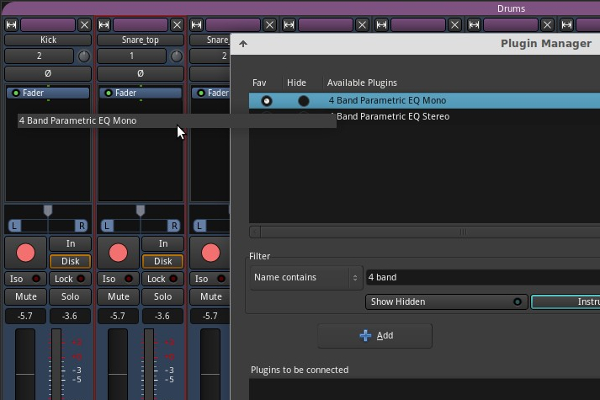Mute the Kick track
Viewport: 600px width, 400px height.
click(26, 297)
